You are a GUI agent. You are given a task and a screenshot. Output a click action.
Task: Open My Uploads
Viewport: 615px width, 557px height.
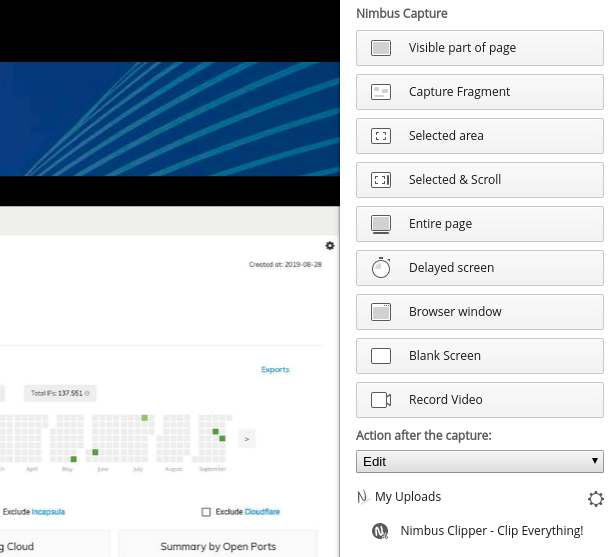pyautogui.click(x=408, y=497)
